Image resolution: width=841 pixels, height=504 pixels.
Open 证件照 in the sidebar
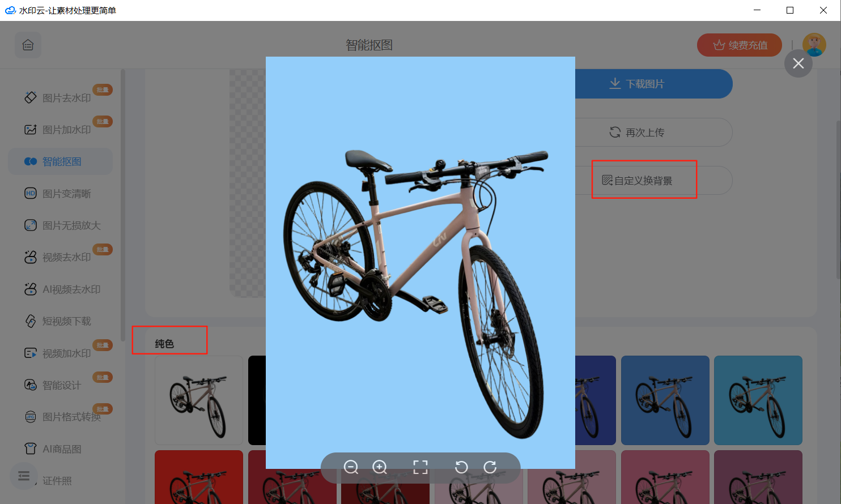coord(57,481)
